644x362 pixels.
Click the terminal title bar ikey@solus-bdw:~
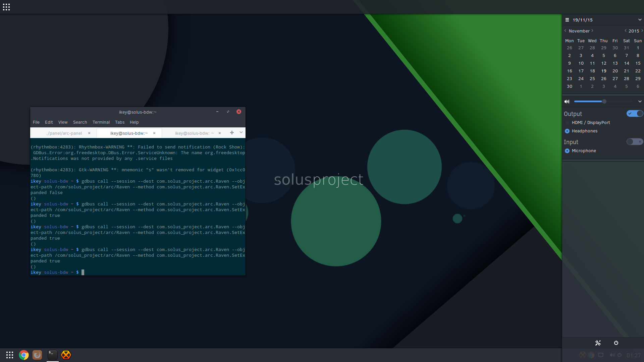(138, 112)
